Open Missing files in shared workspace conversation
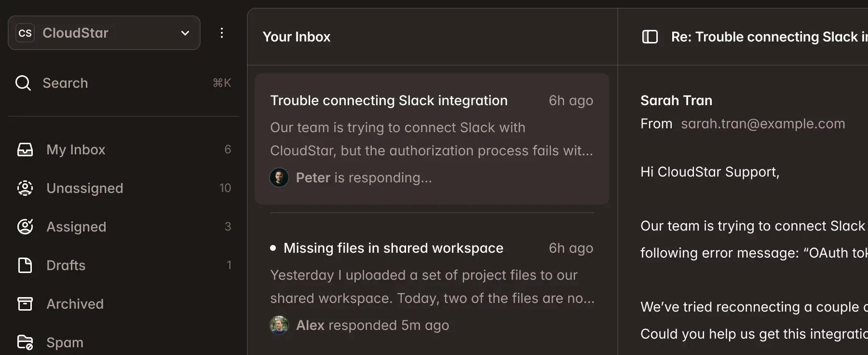This screenshot has height=355, width=868. tap(393, 248)
